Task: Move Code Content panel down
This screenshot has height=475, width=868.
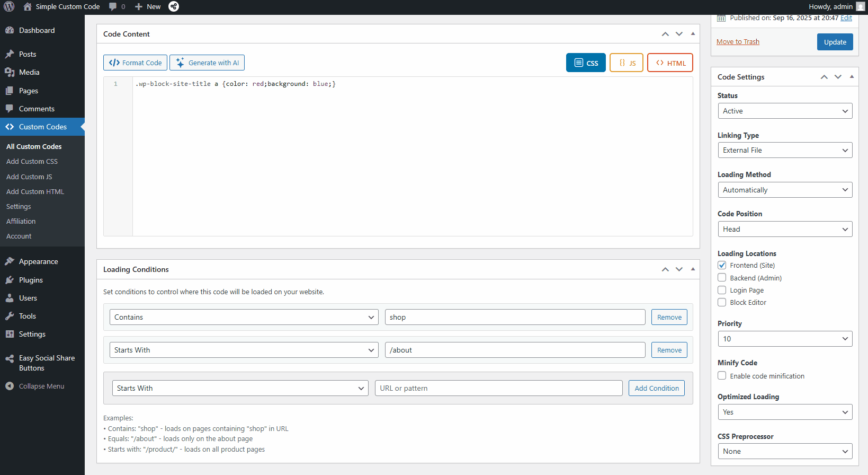Action: [679, 34]
